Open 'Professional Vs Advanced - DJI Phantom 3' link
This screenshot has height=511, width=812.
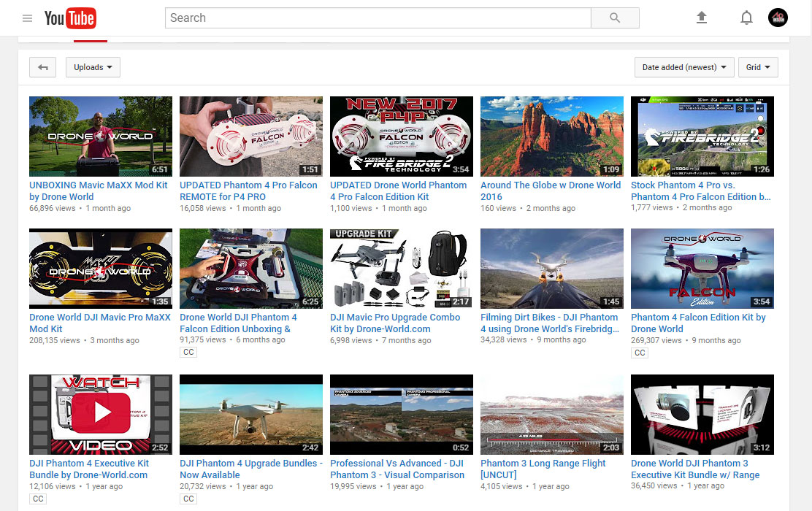[397, 469]
